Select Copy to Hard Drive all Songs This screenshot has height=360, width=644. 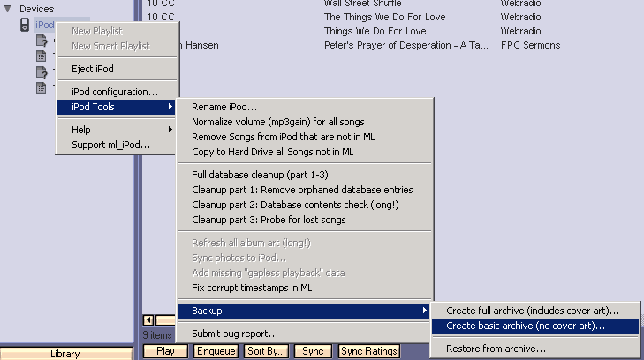click(x=305, y=152)
